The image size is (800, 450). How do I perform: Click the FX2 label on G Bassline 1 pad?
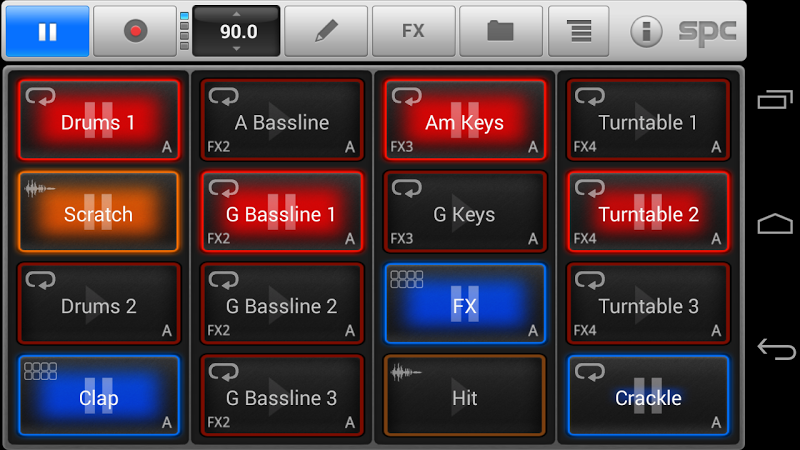pyautogui.click(x=218, y=239)
